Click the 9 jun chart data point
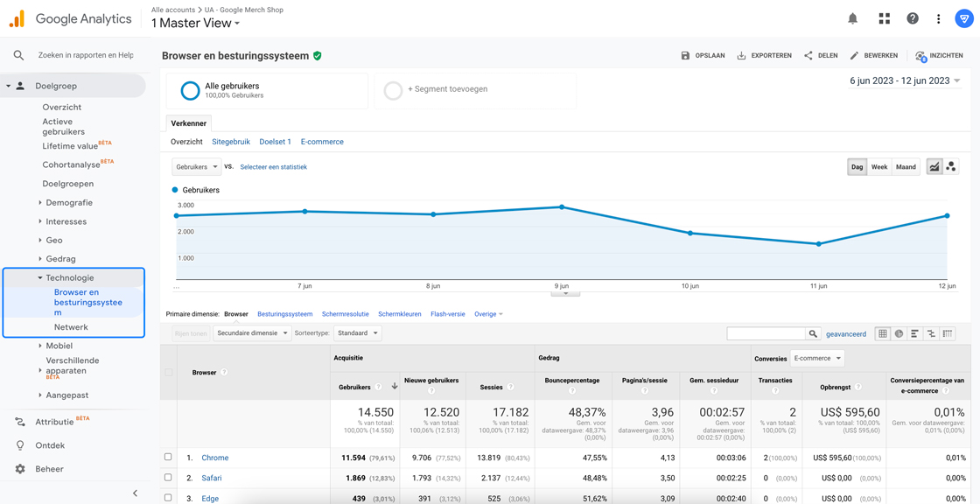 click(x=561, y=207)
